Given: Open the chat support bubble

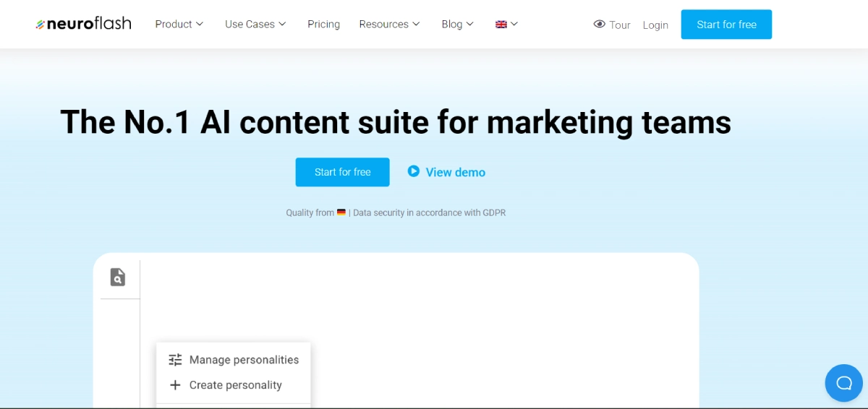Looking at the screenshot, I should (843, 383).
